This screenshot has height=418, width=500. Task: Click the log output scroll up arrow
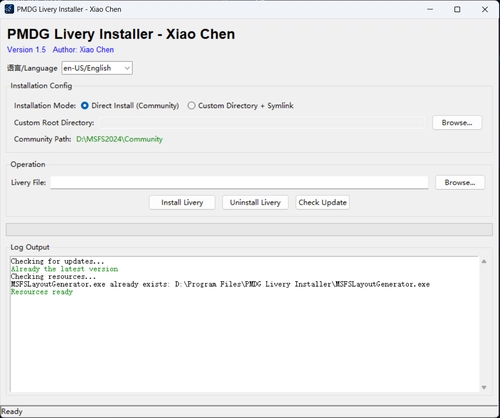(484, 261)
